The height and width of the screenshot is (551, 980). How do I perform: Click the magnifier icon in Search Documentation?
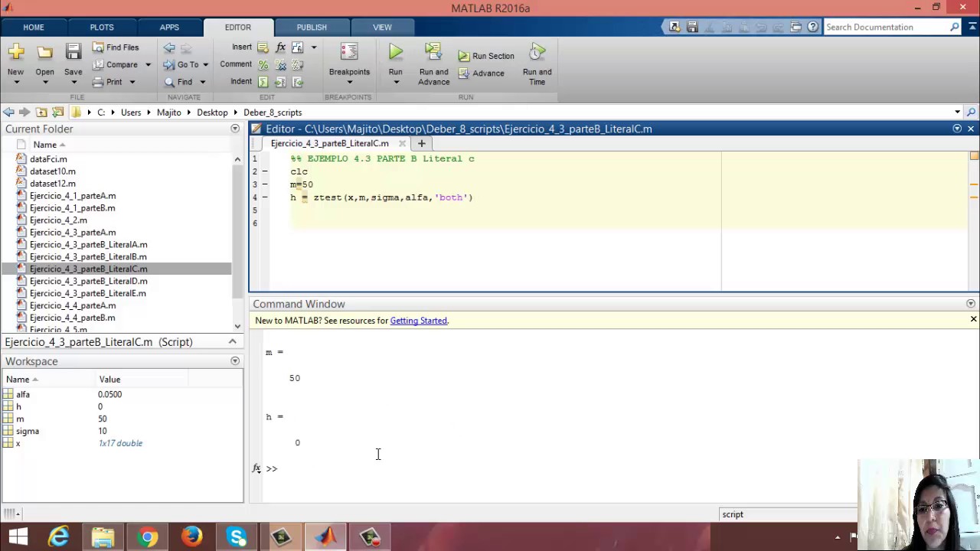[x=955, y=27]
